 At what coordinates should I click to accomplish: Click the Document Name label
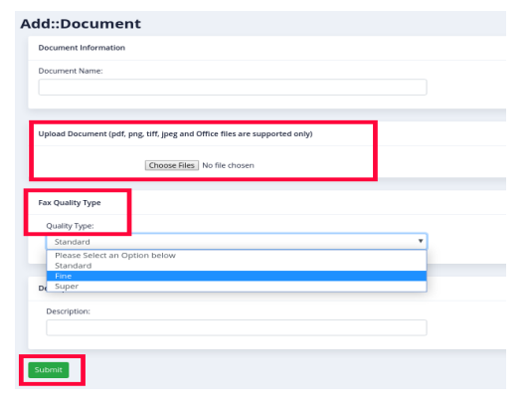[71, 71]
